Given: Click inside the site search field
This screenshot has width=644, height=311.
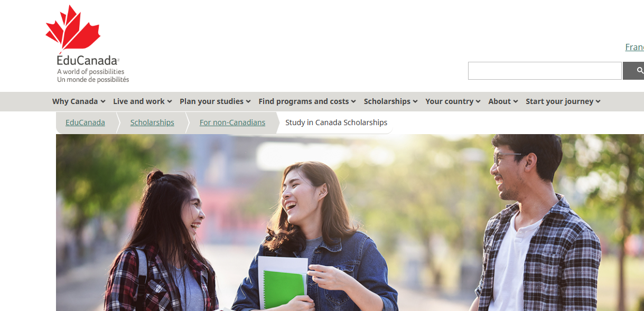Looking at the screenshot, I should click(545, 71).
